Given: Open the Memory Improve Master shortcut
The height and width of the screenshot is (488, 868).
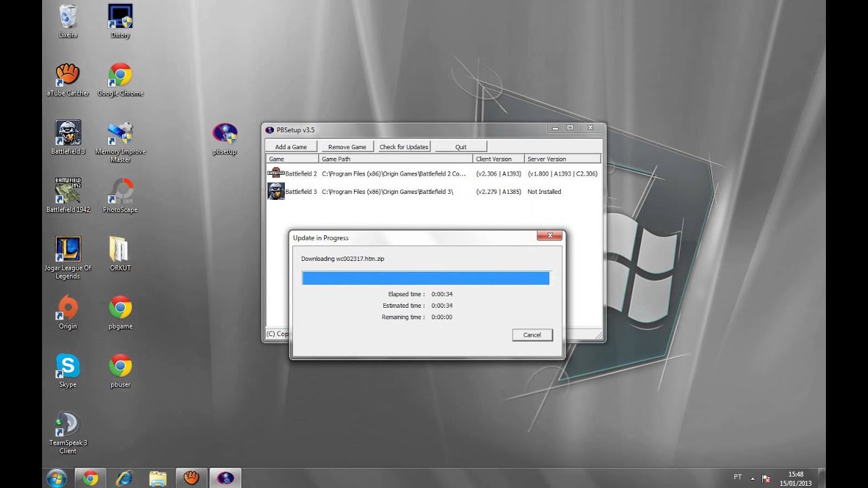Looking at the screenshot, I should pyautogui.click(x=120, y=142).
